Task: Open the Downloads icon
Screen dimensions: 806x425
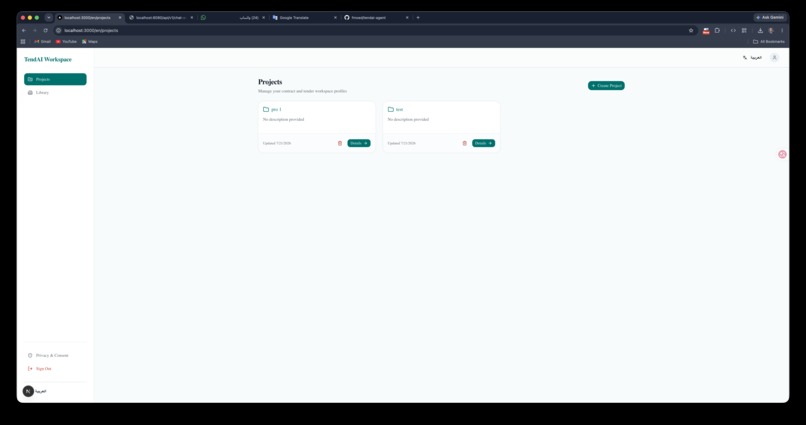Action: click(x=760, y=30)
